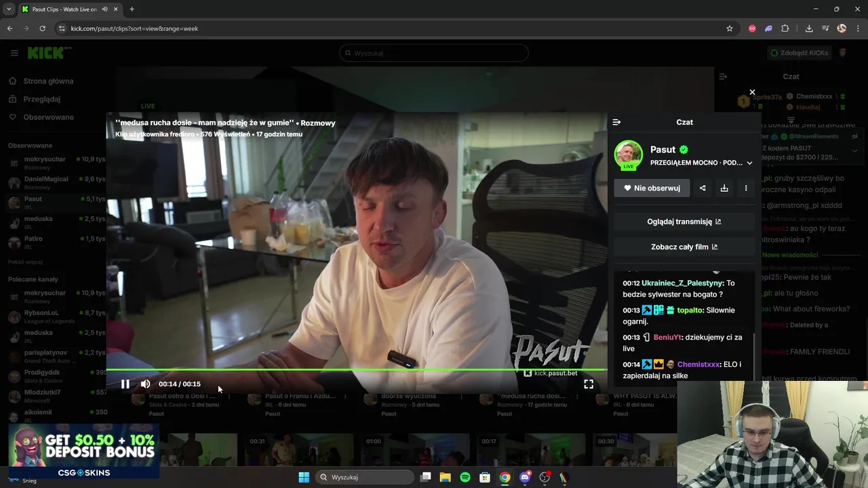
Task: Share the clip
Action: (x=703, y=188)
